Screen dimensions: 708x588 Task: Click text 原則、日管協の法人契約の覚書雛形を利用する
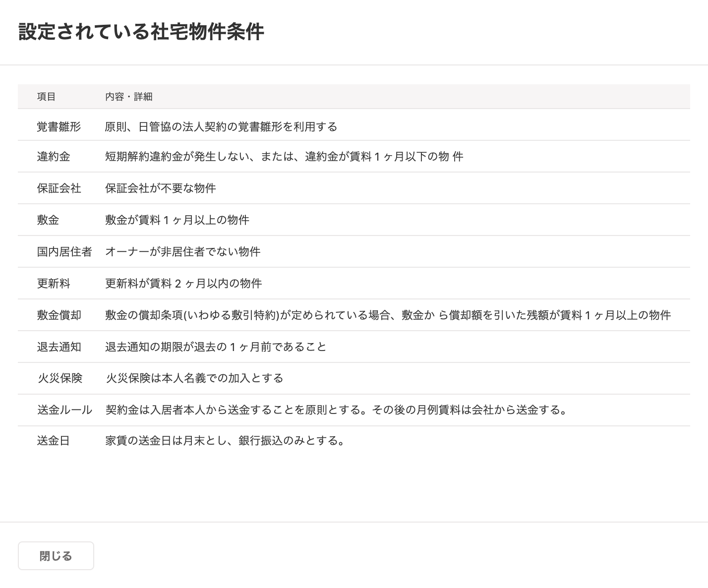[x=221, y=127]
